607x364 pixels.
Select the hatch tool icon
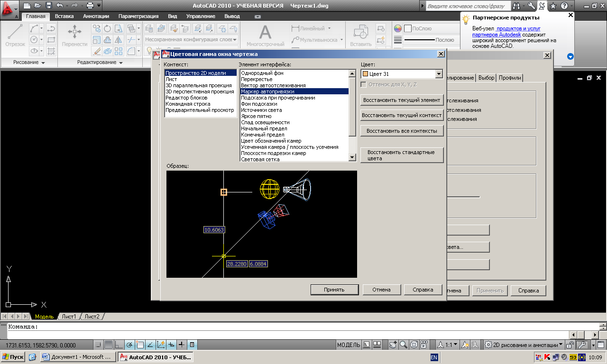(51, 51)
